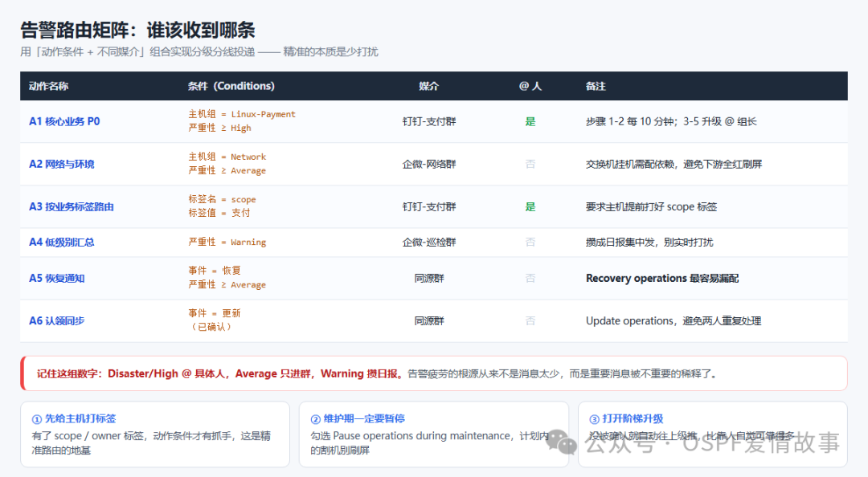Select the condition "标签名 = scope"

point(222,199)
